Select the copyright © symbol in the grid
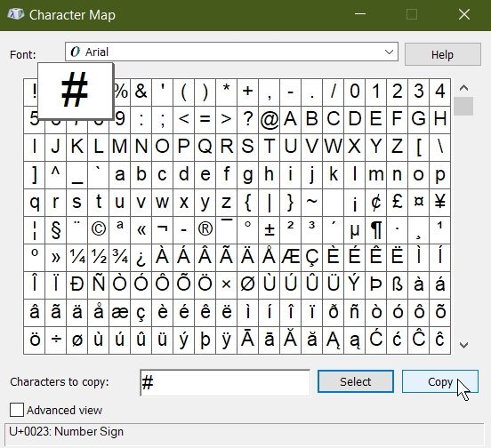The image size is (491, 448). [99, 230]
